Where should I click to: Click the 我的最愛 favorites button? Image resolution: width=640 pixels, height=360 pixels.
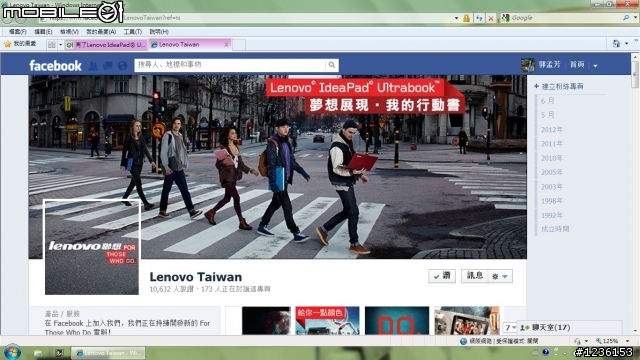coord(20,44)
